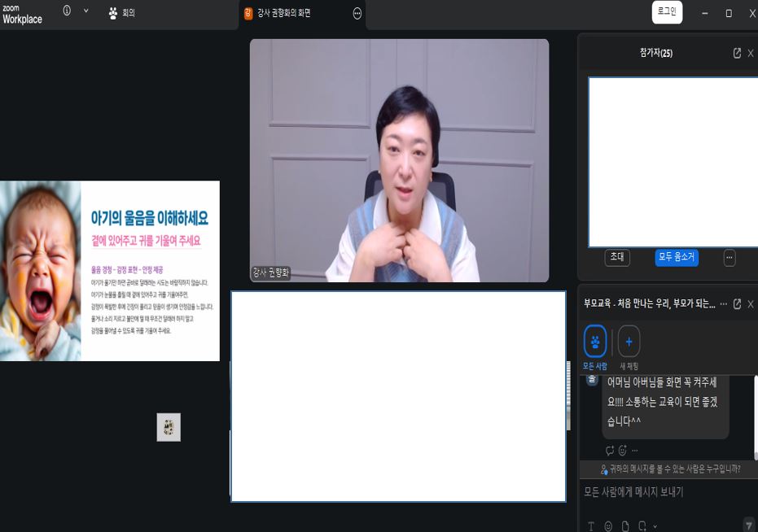This screenshot has width=758, height=532.
Task: Click the meeting info shield icon
Action: click(x=67, y=11)
